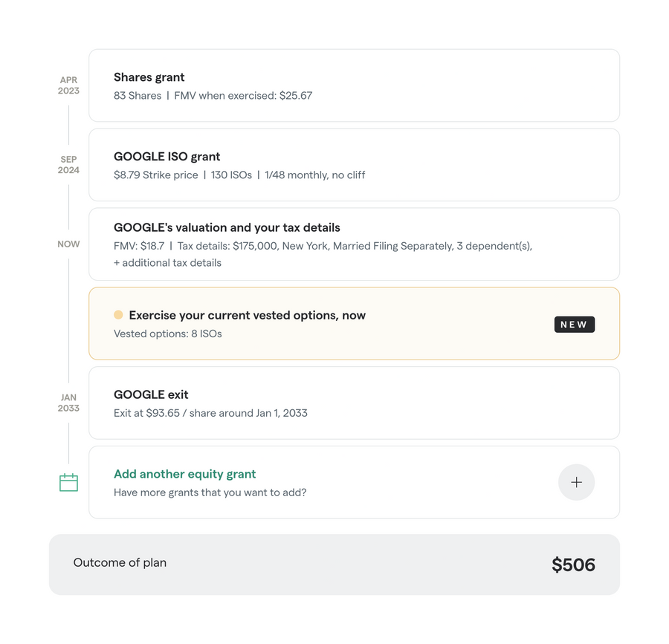Click the exit price $93.65 per share text
The height and width of the screenshot is (644, 669).
coord(210,413)
